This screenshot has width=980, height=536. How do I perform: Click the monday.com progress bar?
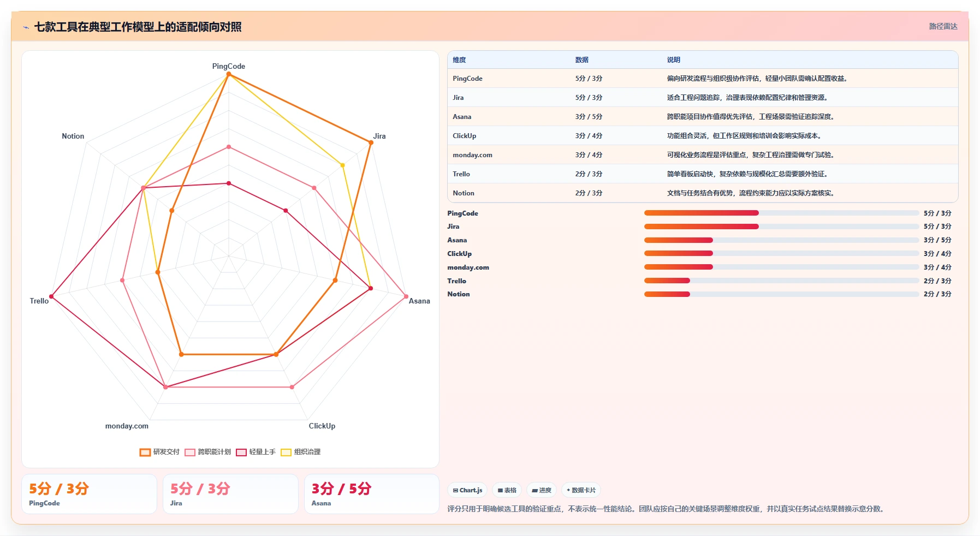(x=782, y=267)
